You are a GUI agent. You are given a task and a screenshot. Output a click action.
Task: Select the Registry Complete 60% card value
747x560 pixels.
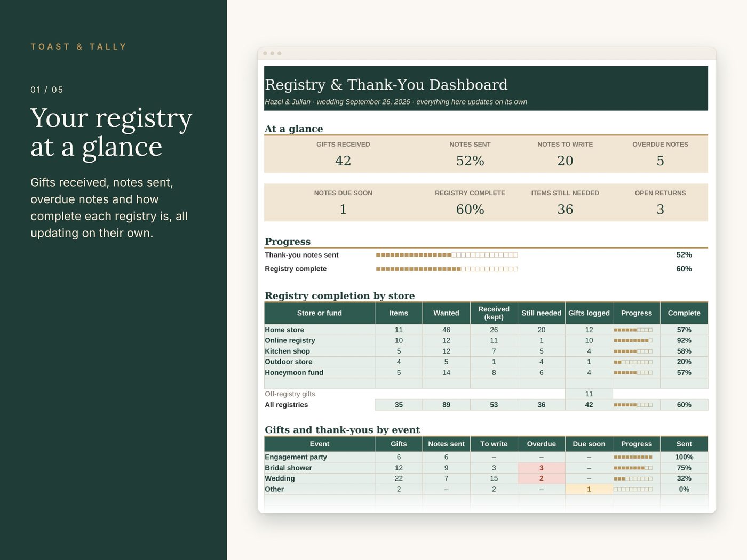click(470, 210)
